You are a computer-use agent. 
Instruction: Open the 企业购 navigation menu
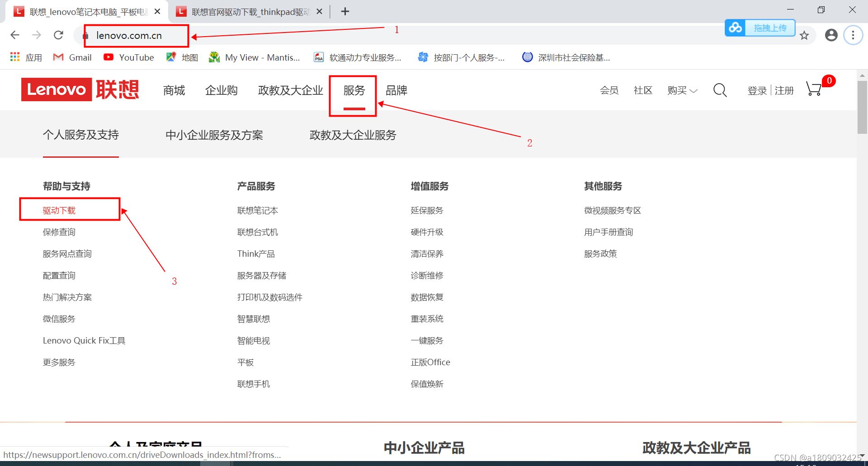222,90
